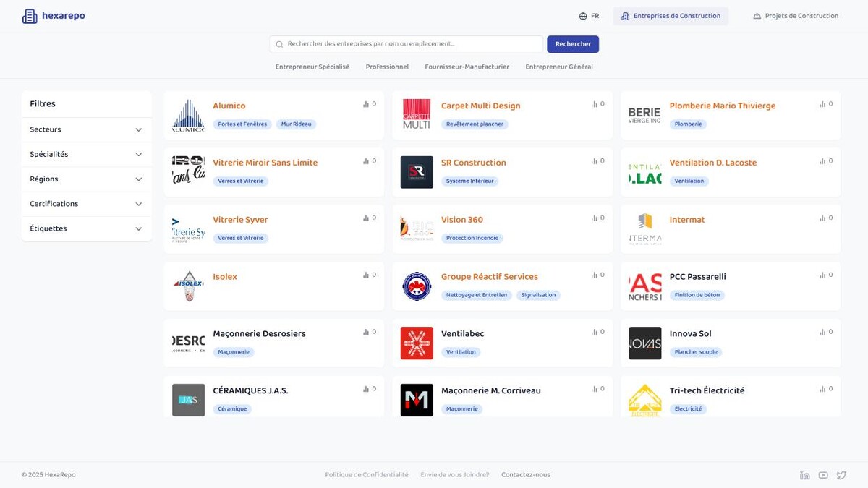Open the LinkedIn footer icon
The width and height of the screenshot is (868, 488).
(804, 475)
